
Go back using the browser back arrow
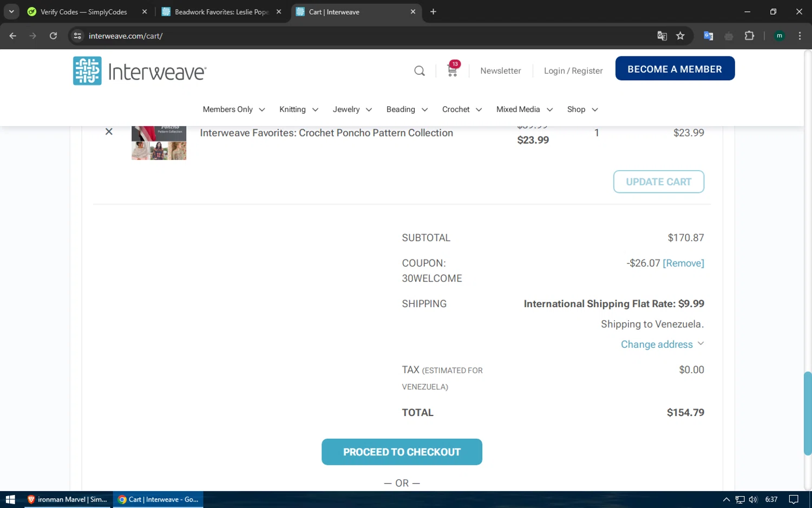(13, 36)
